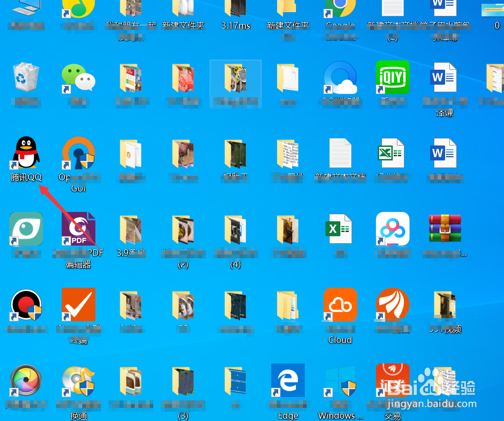Open the purple PDF 编辑器 shortcut
The height and width of the screenshot is (421, 504).
click(79, 229)
